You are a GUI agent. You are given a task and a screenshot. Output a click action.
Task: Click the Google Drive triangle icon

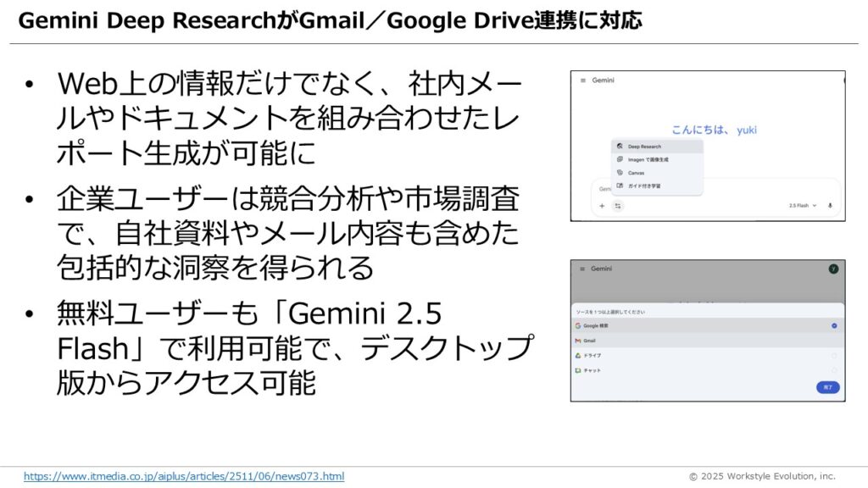(x=577, y=356)
